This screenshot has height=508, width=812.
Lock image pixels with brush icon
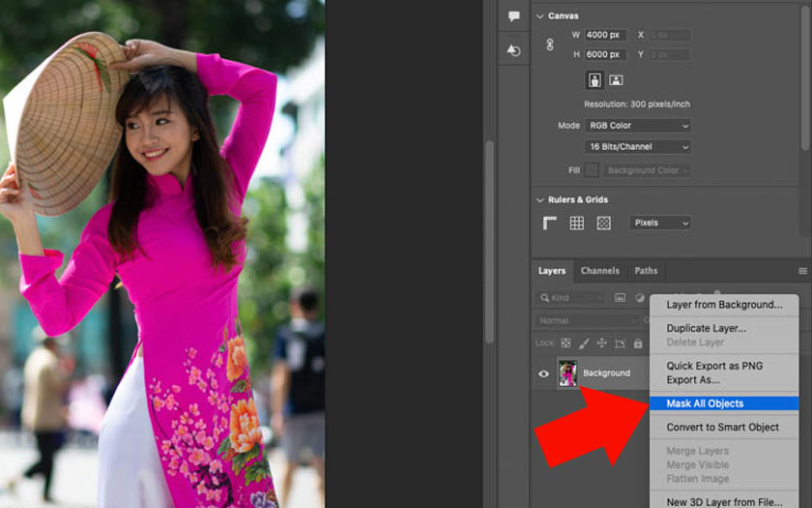coord(584,344)
